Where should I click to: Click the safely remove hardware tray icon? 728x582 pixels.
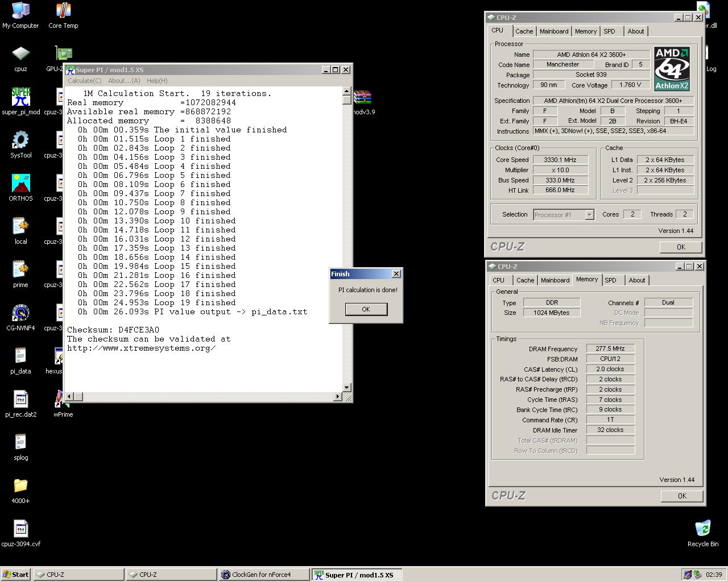698,575
